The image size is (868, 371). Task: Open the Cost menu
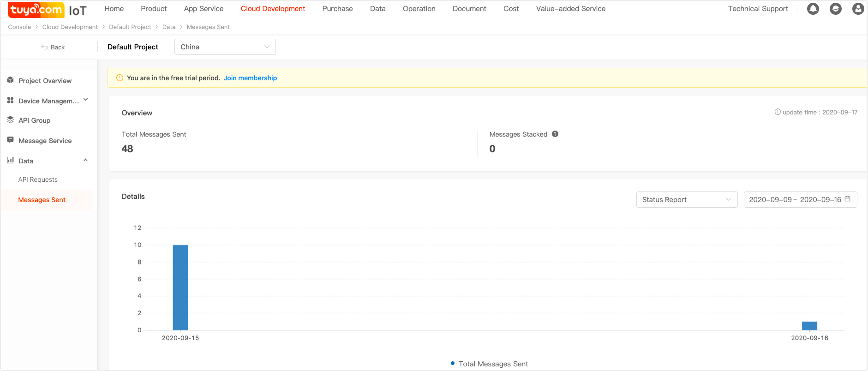[511, 9]
